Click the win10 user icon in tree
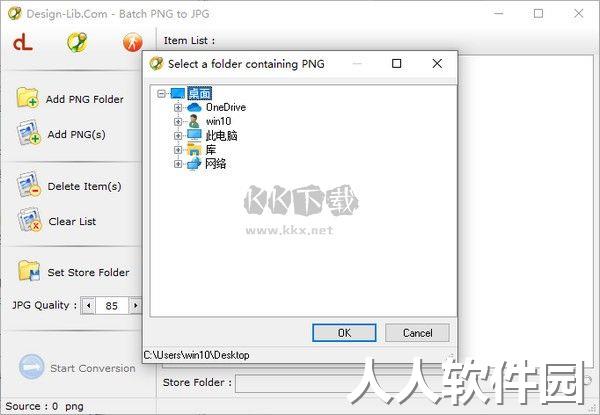Screen dimensions: 600x415 [x=194, y=121]
